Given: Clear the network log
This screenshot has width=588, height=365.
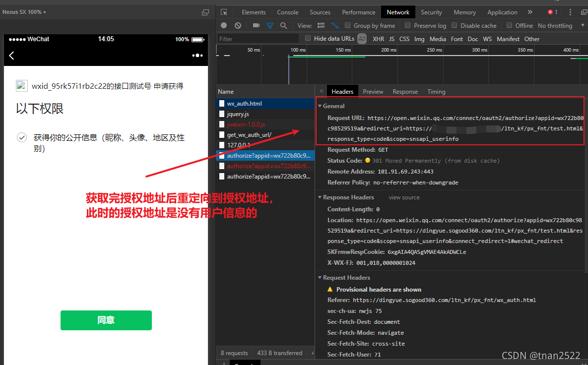Looking at the screenshot, I should coord(238,25).
